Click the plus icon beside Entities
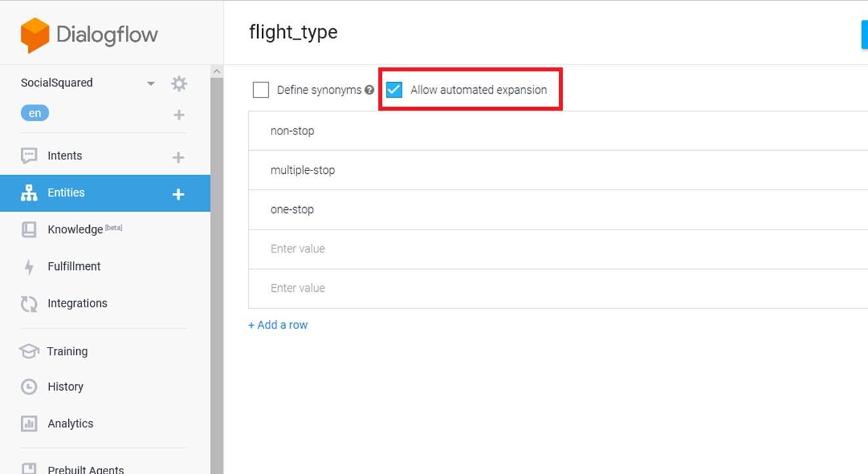 point(178,194)
